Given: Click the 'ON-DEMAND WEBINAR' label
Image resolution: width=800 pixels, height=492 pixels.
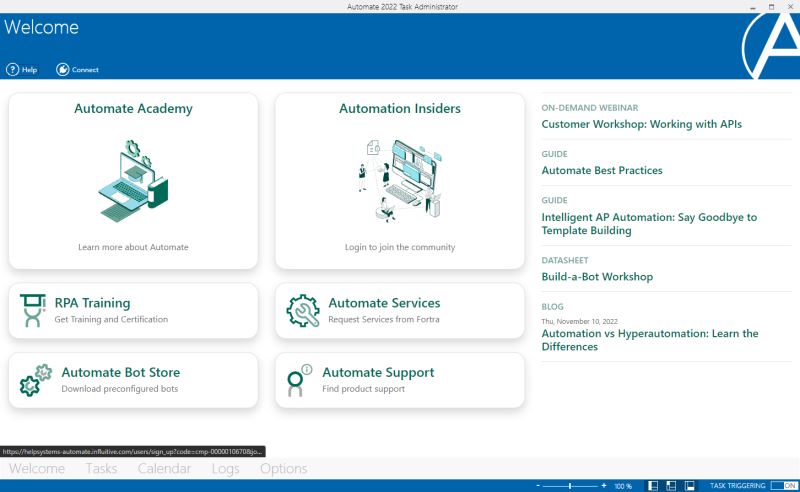Looking at the screenshot, I should click(590, 108).
